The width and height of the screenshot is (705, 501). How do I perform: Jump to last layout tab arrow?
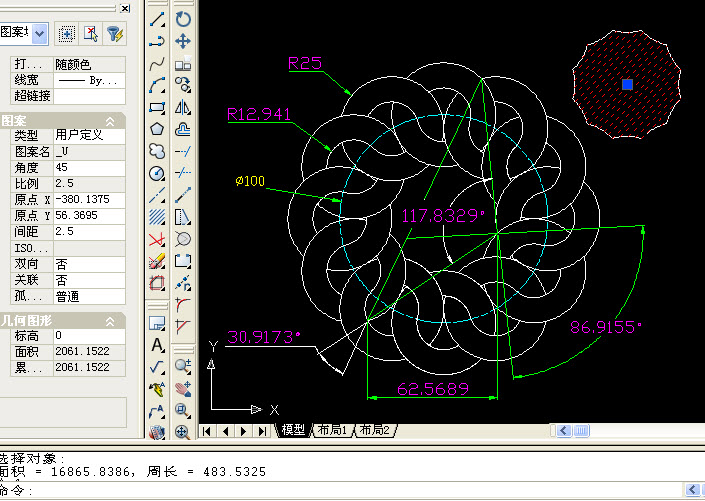point(262,431)
